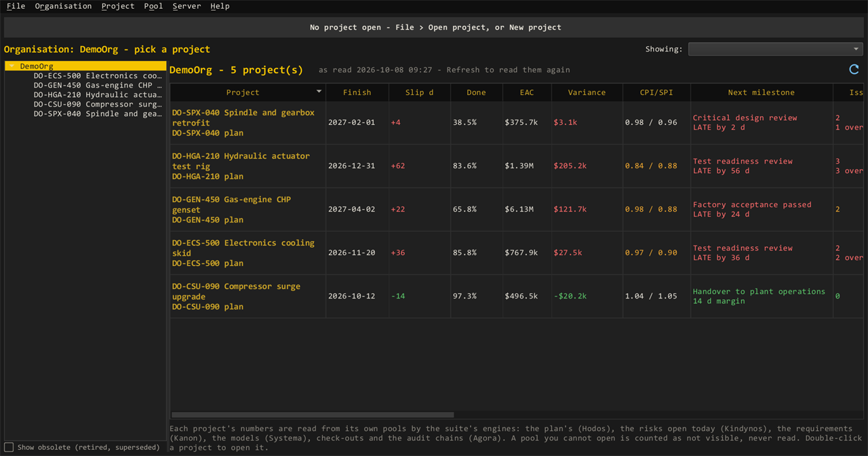The height and width of the screenshot is (456, 868).
Task: Click CPI/SPI value 1.04 / 1.05
Action: tap(651, 297)
